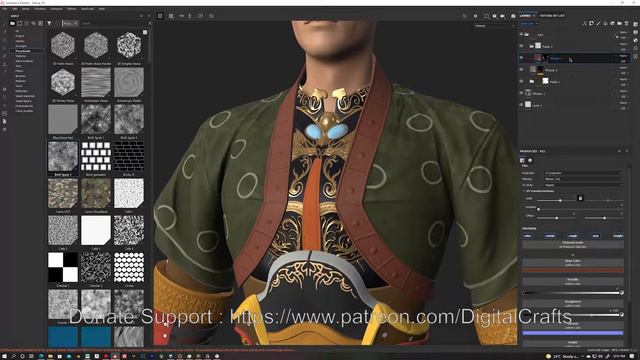This screenshot has height=360, width=640.
Task: Toggle the metal channel button
Action: coord(550,236)
